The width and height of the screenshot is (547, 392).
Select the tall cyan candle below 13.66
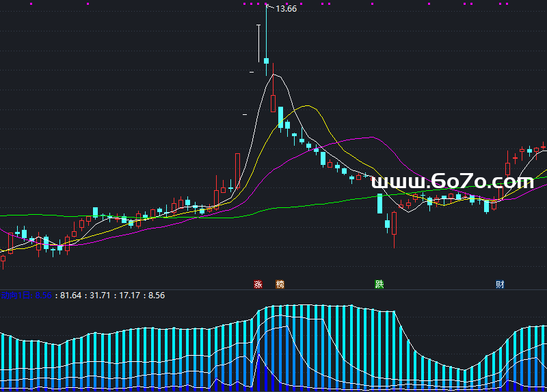pyautogui.click(x=266, y=61)
